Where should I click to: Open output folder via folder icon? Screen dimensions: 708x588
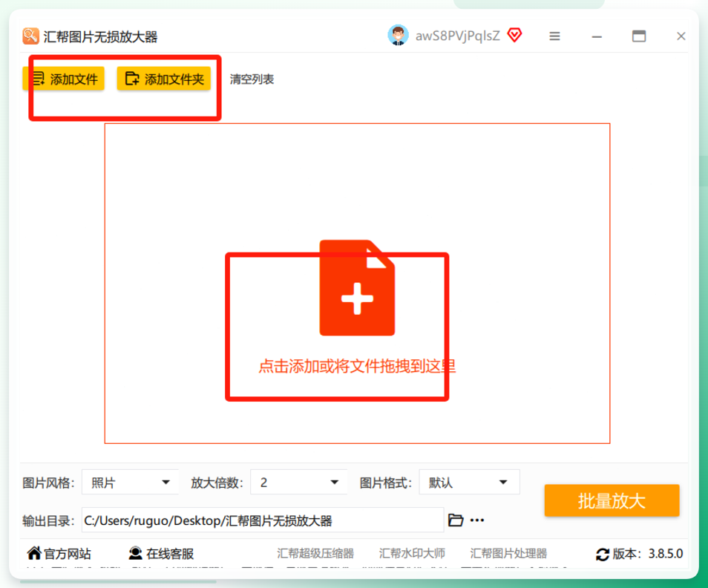(x=456, y=520)
